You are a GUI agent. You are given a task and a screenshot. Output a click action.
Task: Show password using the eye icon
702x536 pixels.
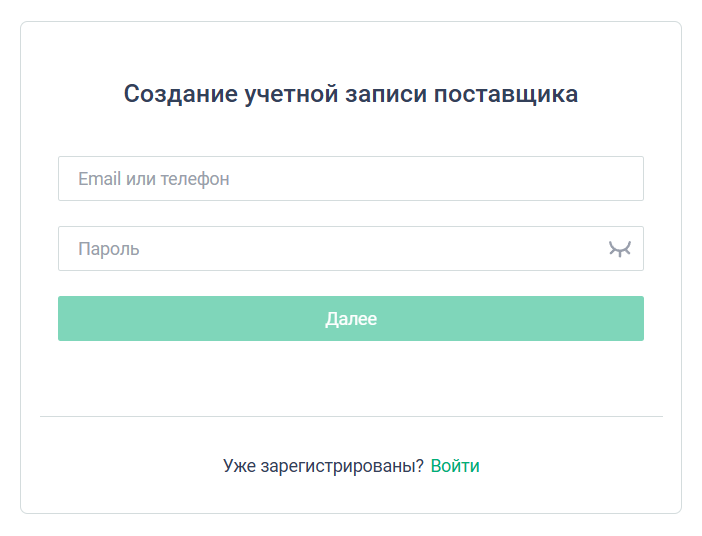click(x=620, y=249)
